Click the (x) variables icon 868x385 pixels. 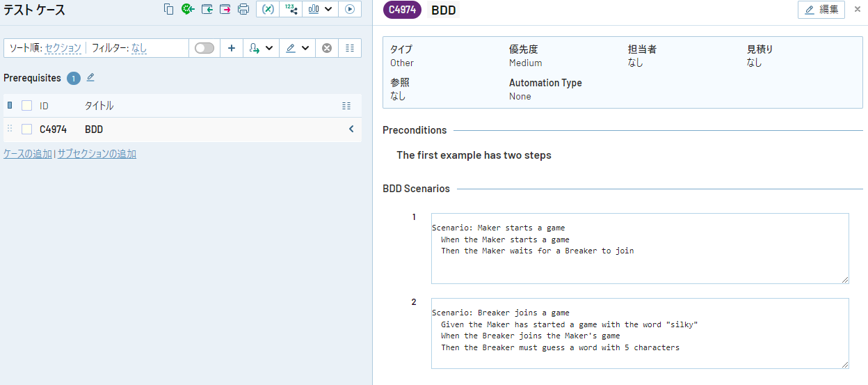(268, 9)
